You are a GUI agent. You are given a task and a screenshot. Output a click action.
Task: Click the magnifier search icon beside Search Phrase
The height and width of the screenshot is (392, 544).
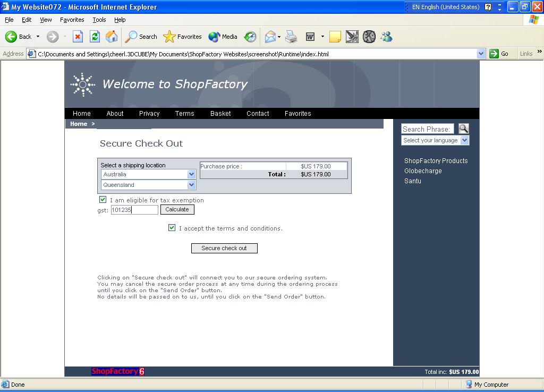(463, 129)
